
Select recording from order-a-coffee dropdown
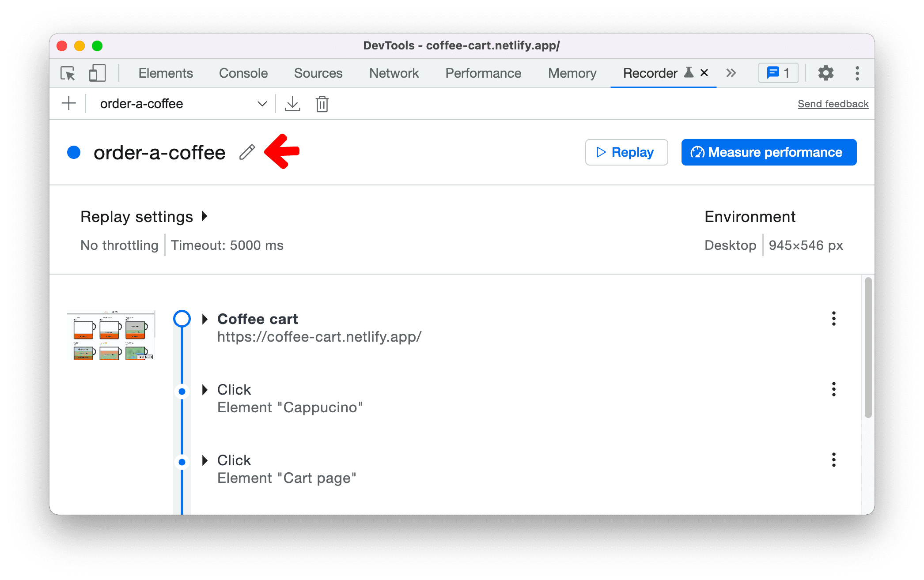pyautogui.click(x=181, y=104)
